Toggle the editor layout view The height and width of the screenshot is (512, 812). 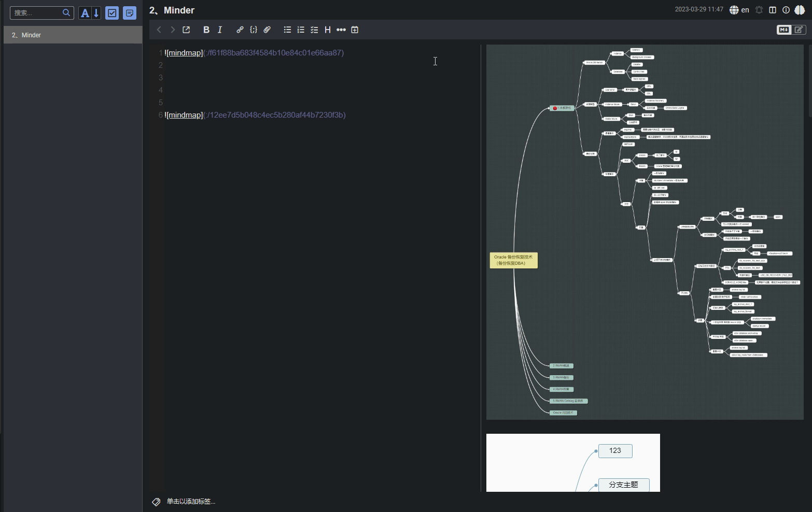[773, 10]
